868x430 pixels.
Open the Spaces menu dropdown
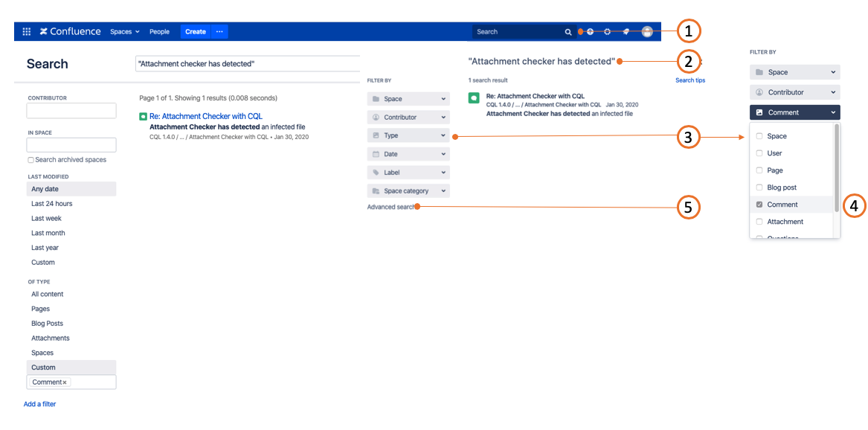click(x=124, y=32)
